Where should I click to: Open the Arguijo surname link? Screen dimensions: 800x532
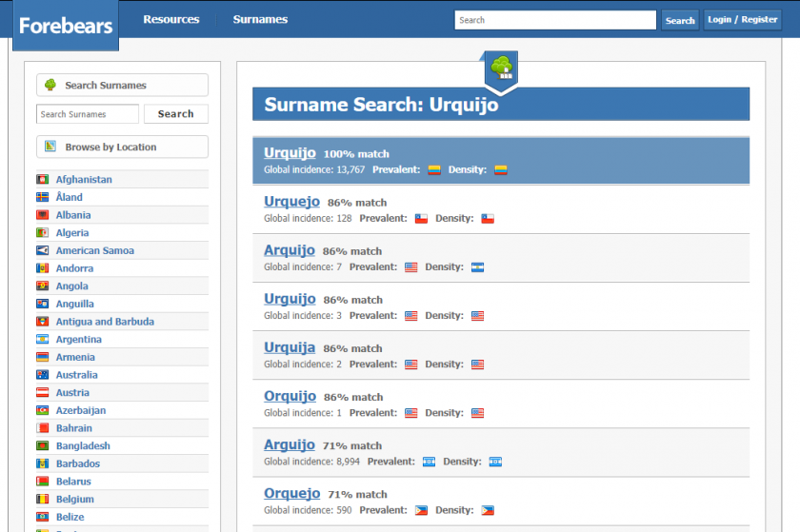(290, 444)
